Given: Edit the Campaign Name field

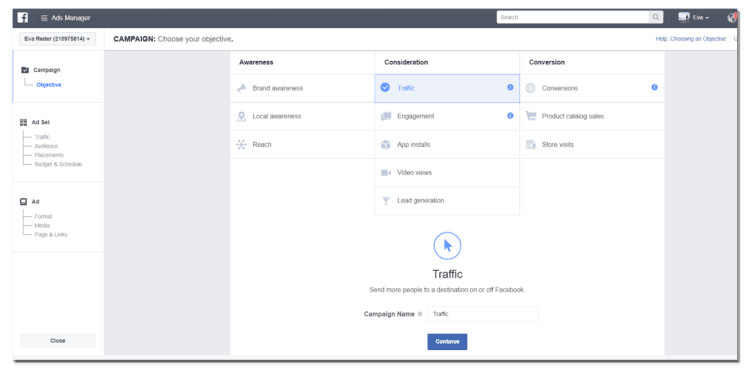Looking at the screenshot, I should pyautogui.click(x=482, y=314).
